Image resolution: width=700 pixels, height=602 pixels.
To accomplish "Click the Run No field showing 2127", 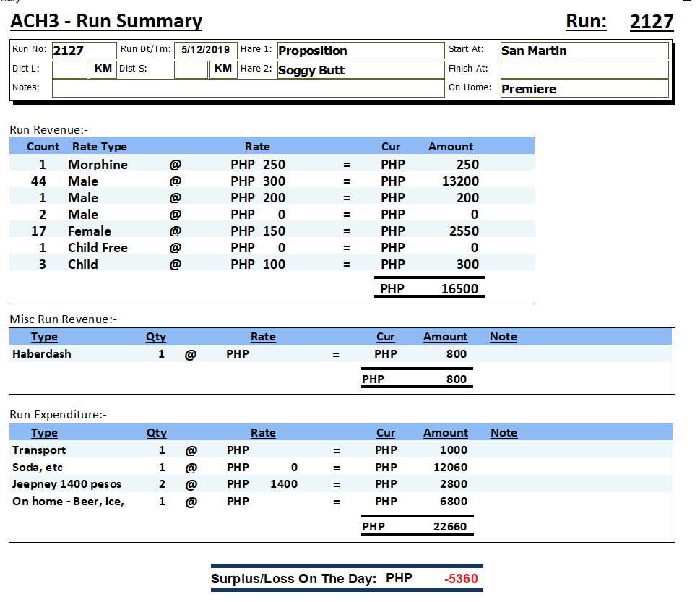I will (83, 51).
